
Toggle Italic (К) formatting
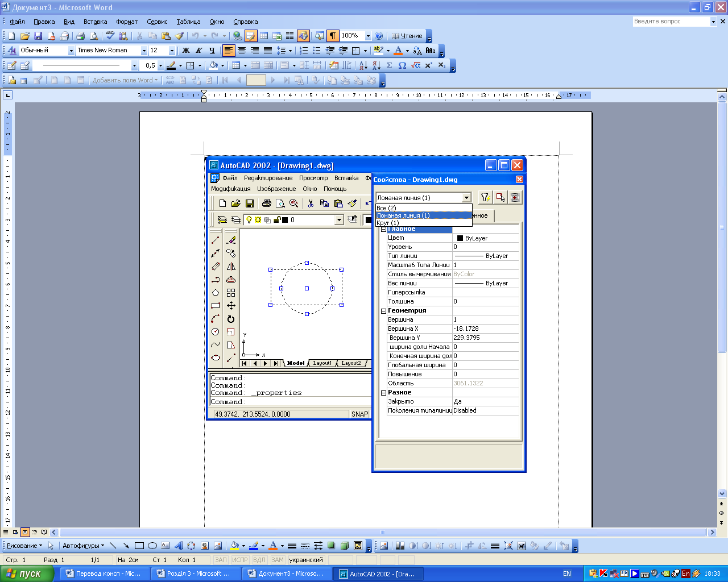pyautogui.click(x=199, y=51)
